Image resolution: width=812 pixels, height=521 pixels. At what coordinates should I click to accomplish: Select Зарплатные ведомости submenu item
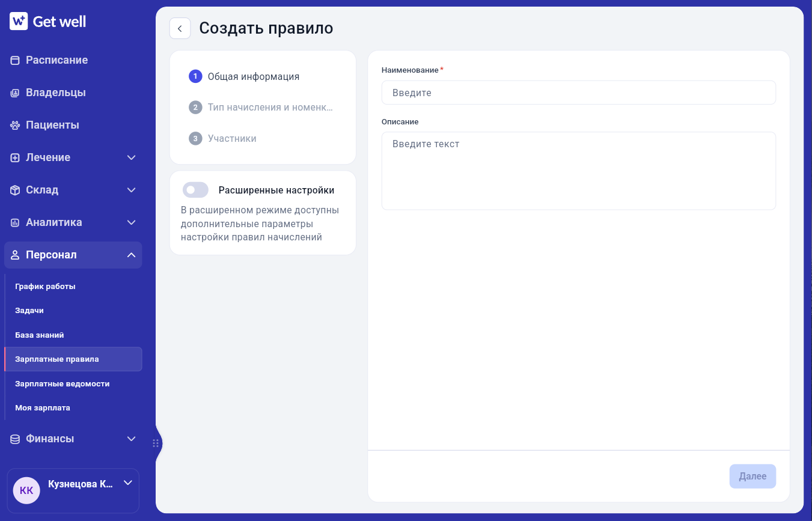[73, 383]
